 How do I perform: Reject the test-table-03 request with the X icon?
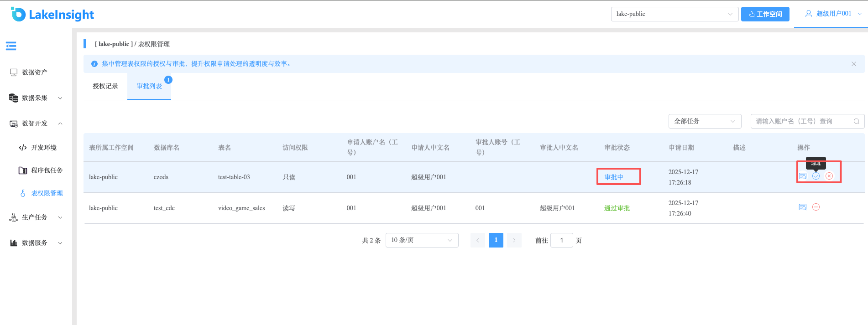pyautogui.click(x=829, y=176)
